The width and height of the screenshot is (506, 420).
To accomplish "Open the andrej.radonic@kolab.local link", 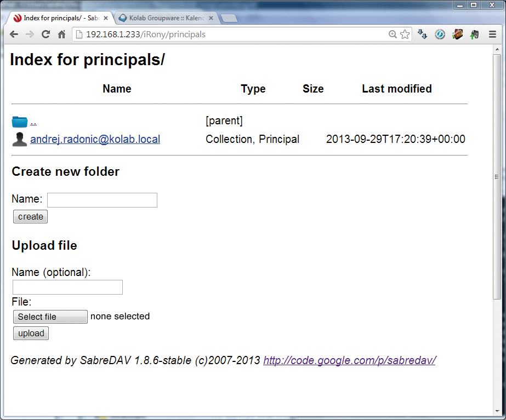I will coord(95,140).
